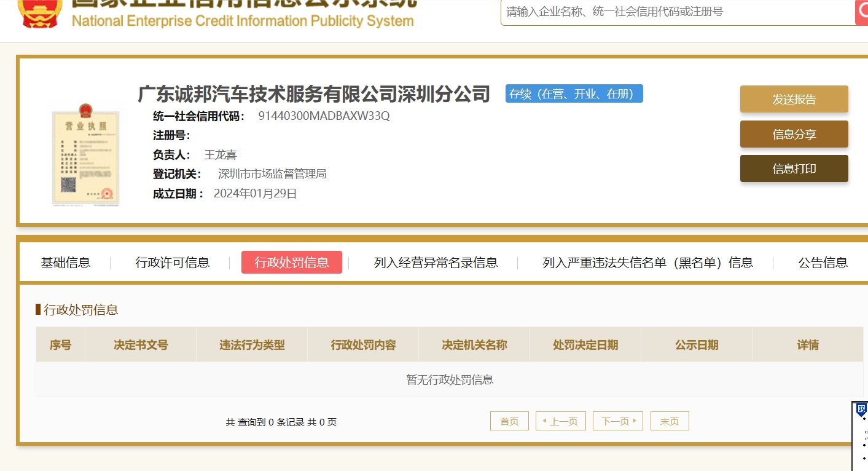Click the 存续(在营、开业、在册) status badge
Viewport: 868px width, 471px height.
574,93
